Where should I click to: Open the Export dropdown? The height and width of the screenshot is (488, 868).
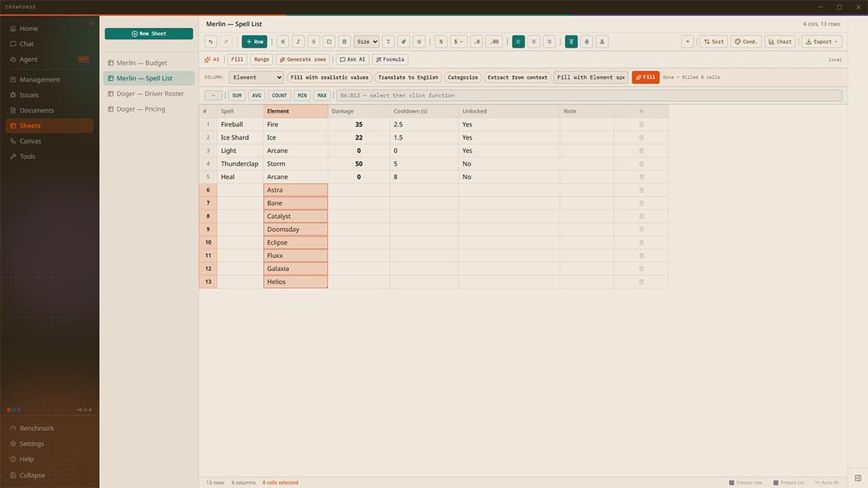pos(822,42)
